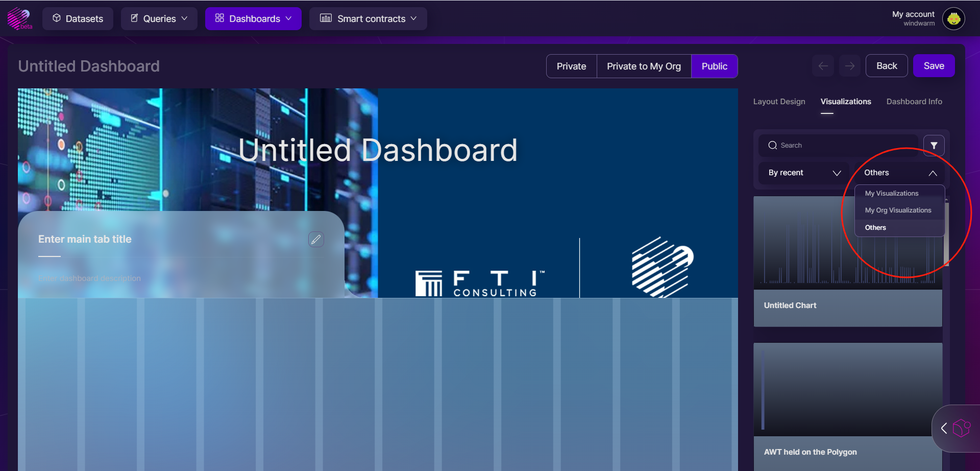
Task: Click the Back button
Action: coord(886,66)
